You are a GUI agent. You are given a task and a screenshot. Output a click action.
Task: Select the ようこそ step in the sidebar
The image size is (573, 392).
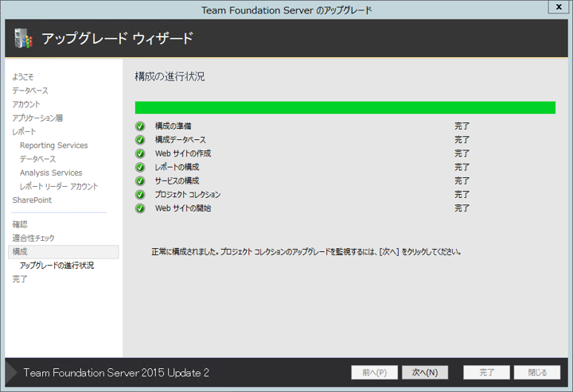click(22, 77)
